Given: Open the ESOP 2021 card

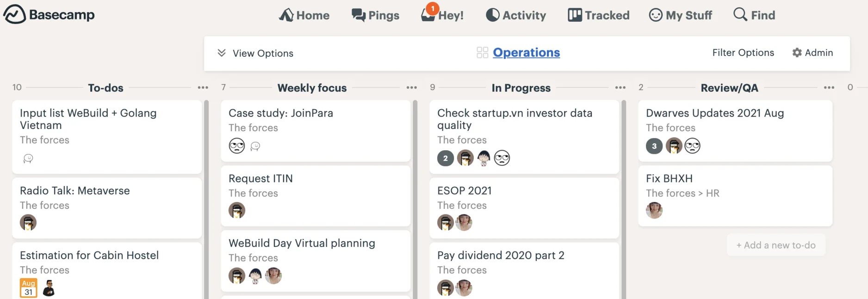Looking at the screenshot, I should [x=524, y=208].
